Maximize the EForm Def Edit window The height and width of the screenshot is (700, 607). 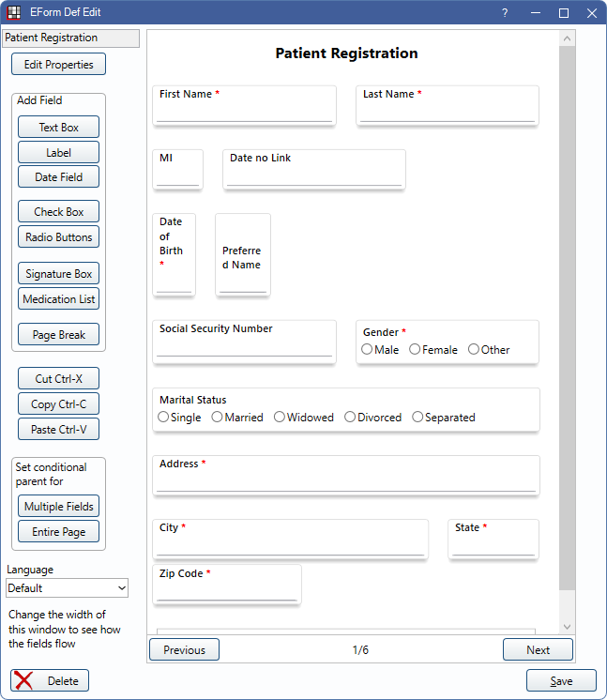pos(564,13)
